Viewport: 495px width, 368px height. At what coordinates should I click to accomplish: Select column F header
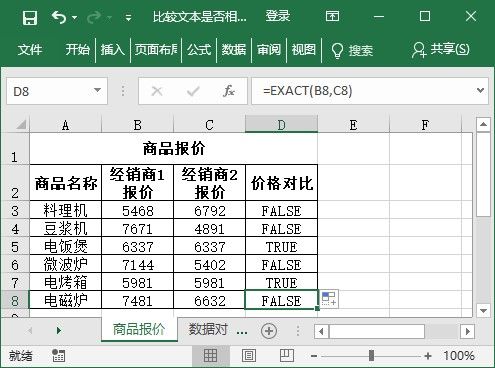pos(425,125)
